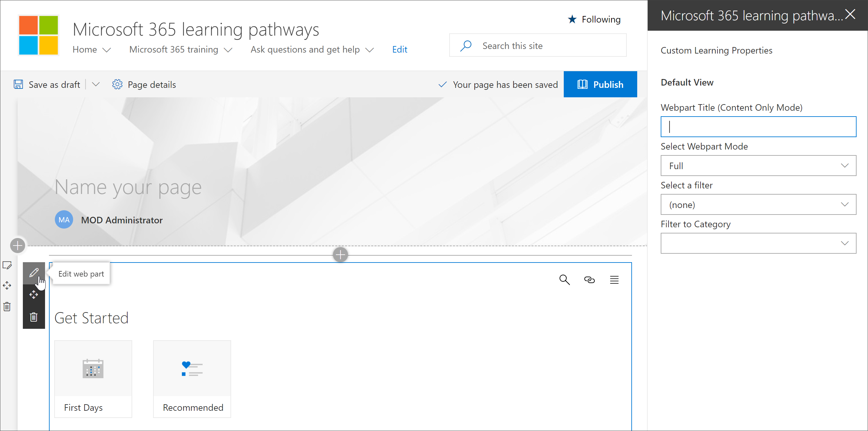
Task: Click the Page details settings toggle
Action: [x=145, y=84]
